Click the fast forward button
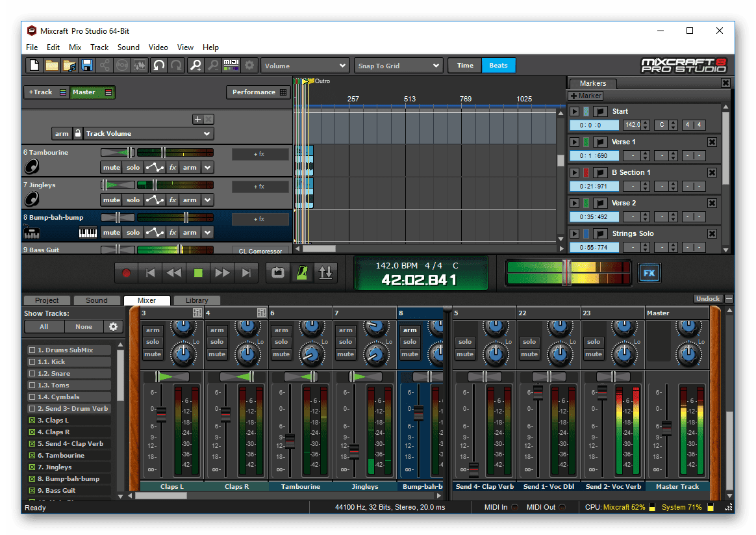The image size is (756, 535). pos(222,273)
